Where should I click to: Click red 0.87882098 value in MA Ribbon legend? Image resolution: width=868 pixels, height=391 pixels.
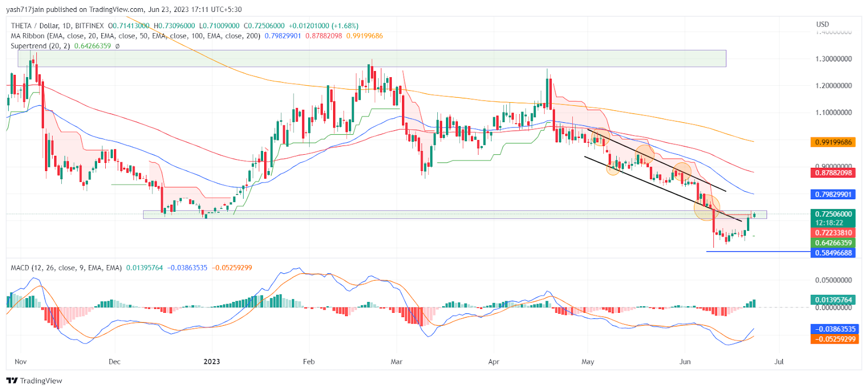click(x=324, y=36)
